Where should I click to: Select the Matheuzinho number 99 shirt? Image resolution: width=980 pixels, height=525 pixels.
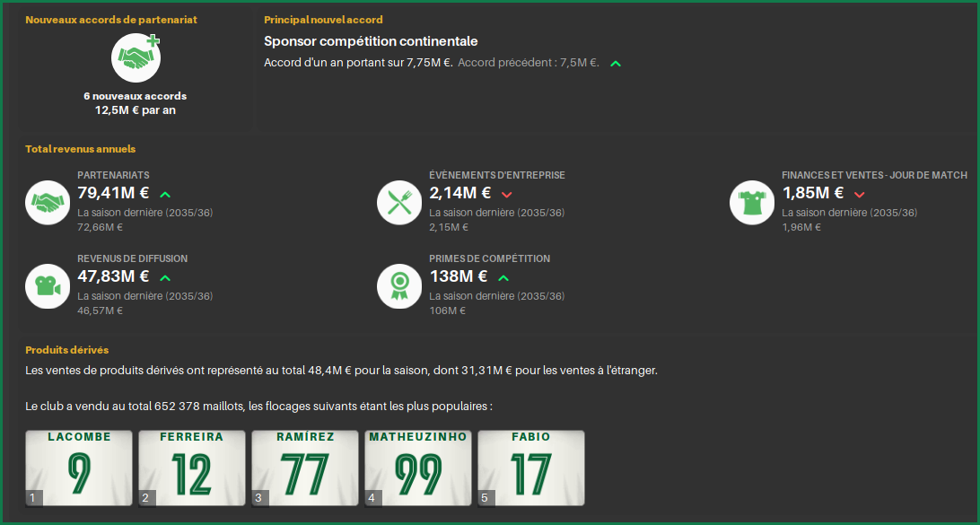coord(418,468)
